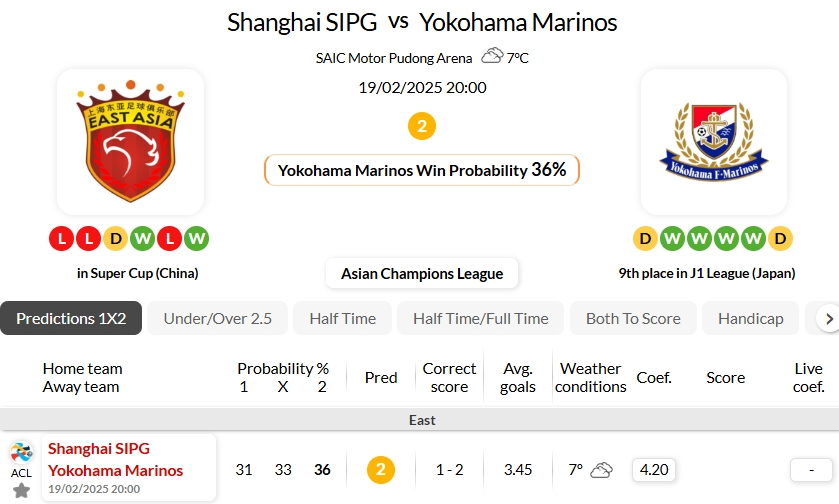Click the cloudy weather icon near 7°C header

[492, 57]
